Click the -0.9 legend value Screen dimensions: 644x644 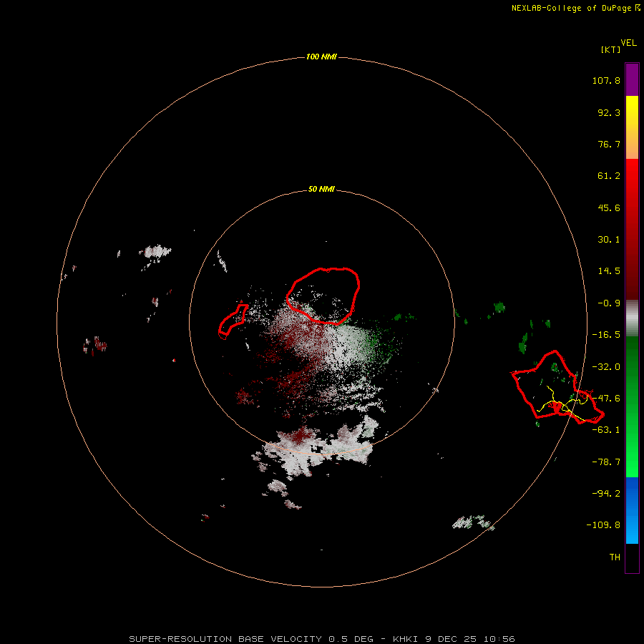pyautogui.click(x=609, y=303)
